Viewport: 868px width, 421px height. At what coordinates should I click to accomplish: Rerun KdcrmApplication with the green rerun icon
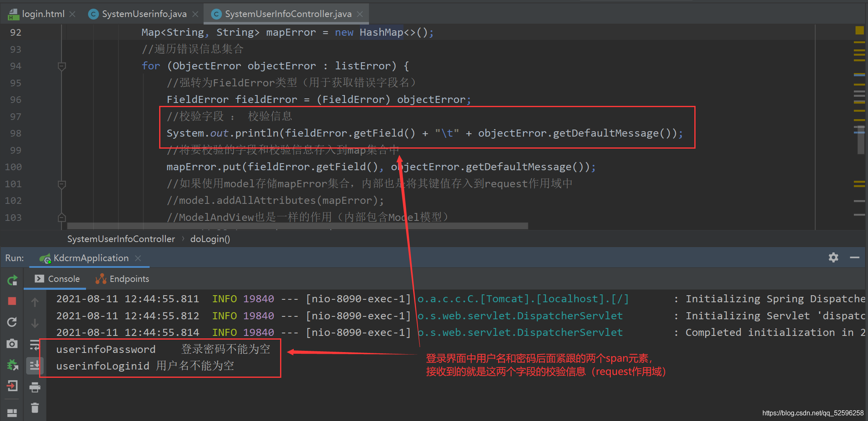(12, 280)
